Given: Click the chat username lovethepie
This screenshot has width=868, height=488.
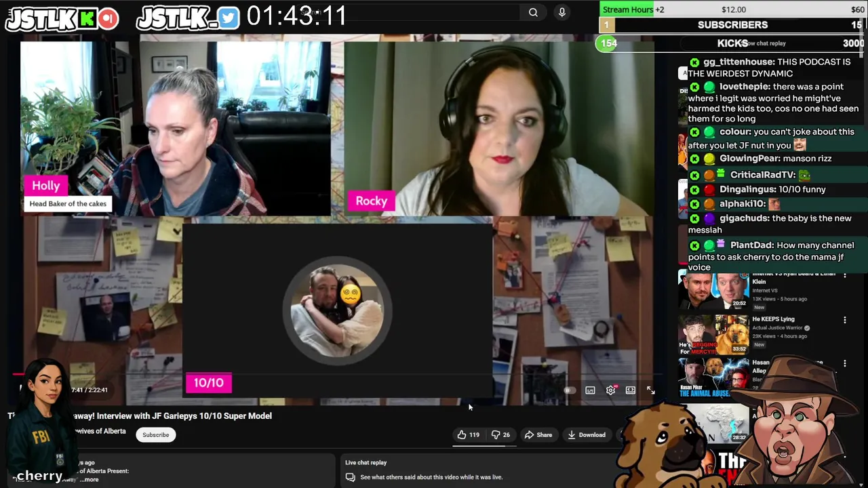Looking at the screenshot, I should point(745,86).
